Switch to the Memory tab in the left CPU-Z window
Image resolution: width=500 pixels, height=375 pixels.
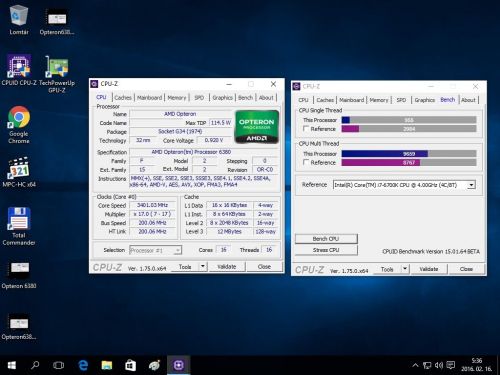[x=177, y=98]
